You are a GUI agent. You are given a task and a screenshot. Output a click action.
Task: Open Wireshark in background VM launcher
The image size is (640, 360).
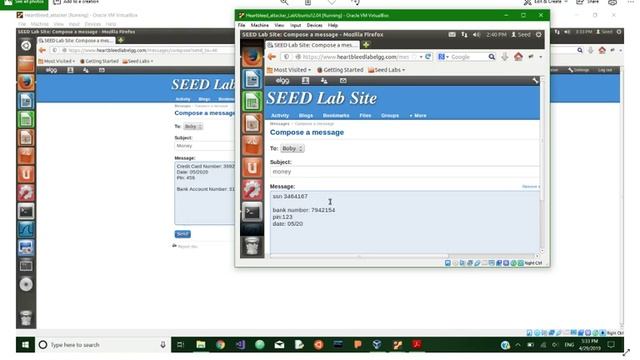coord(26,229)
